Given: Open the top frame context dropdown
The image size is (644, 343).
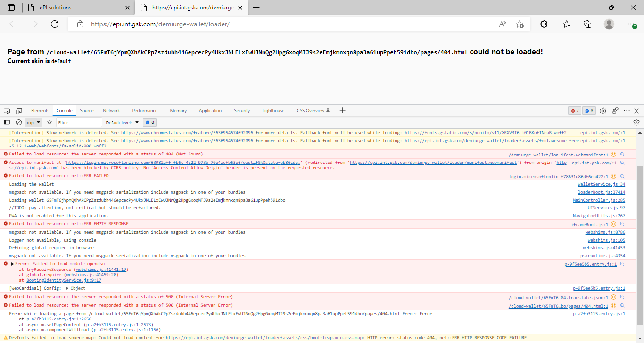Looking at the screenshot, I should click(33, 122).
